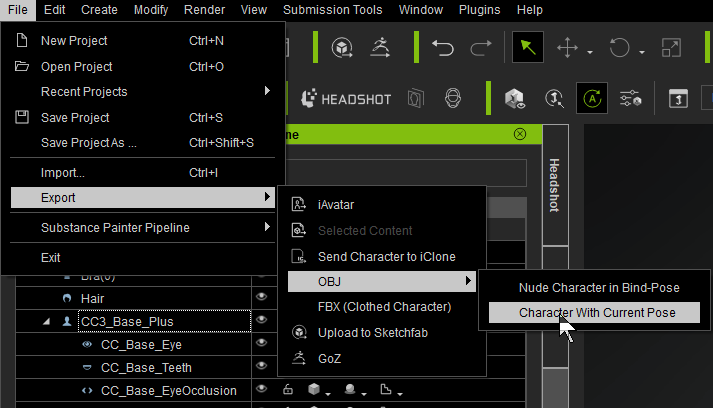This screenshot has width=713, height=408.
Task: Open the Plugins menu
Action: click(479, 10)
